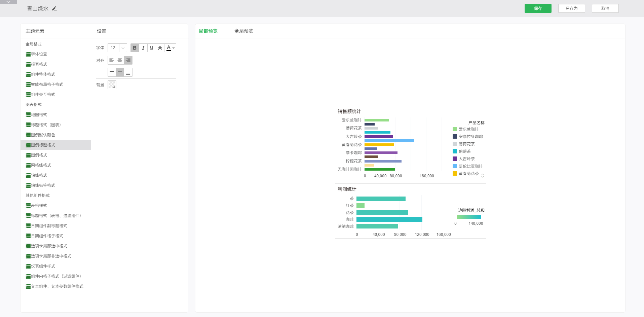Open the font size dropdown
644x317 pixels.
[x=123, y=48]
